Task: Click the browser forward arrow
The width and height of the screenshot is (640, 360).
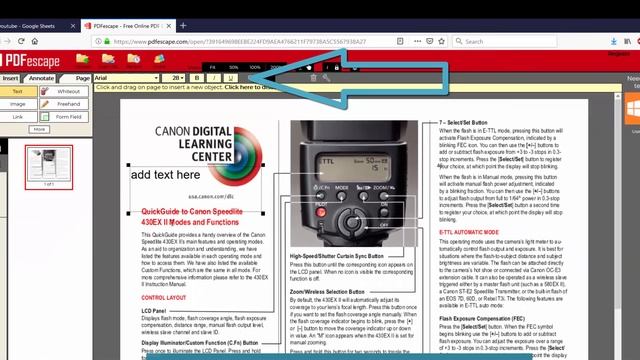Action: (x=7, y=41)
